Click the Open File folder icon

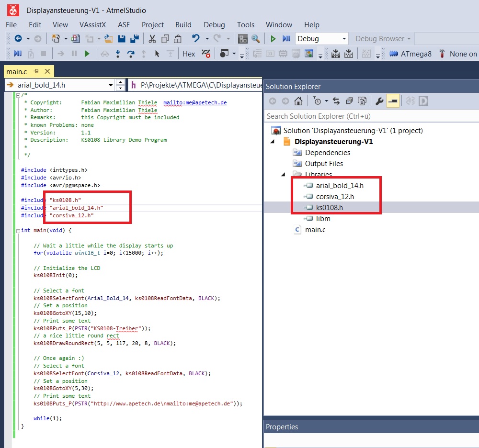pos(108,38)
